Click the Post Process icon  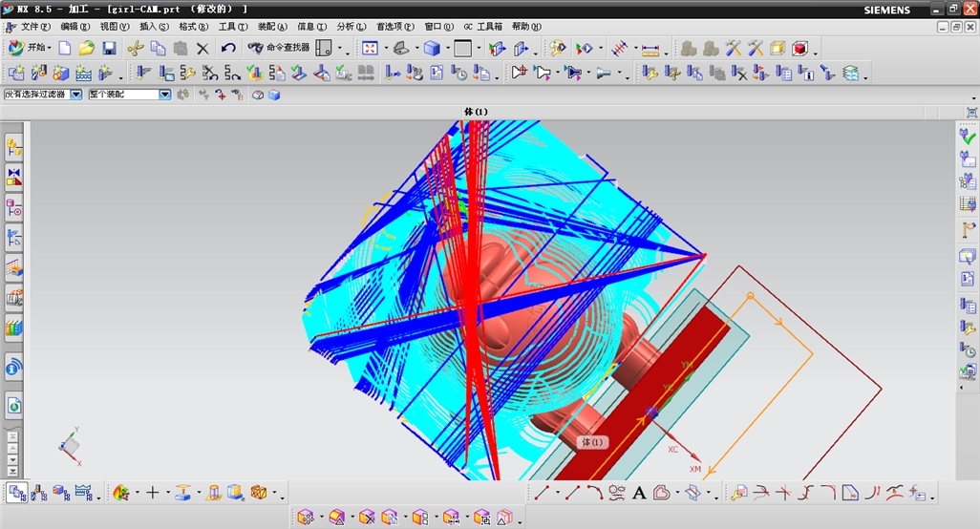click(x=414, y=74)
